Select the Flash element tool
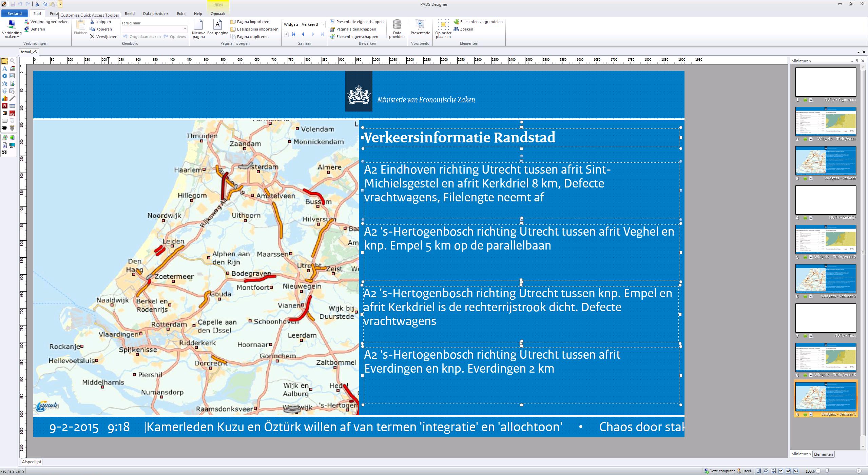 pos(5,106)
